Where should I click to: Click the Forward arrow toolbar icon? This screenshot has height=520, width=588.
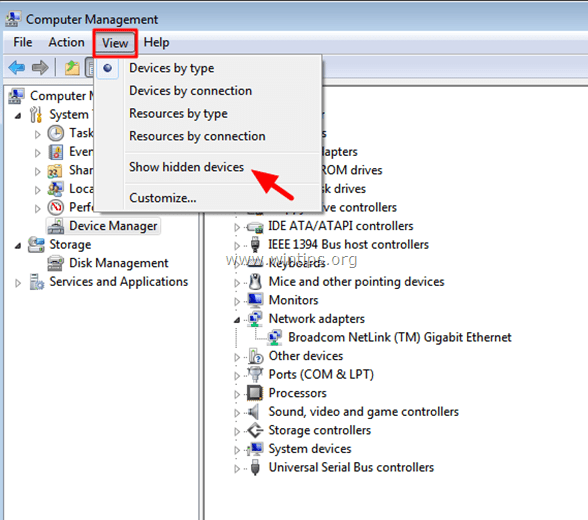tap(40, 68)
